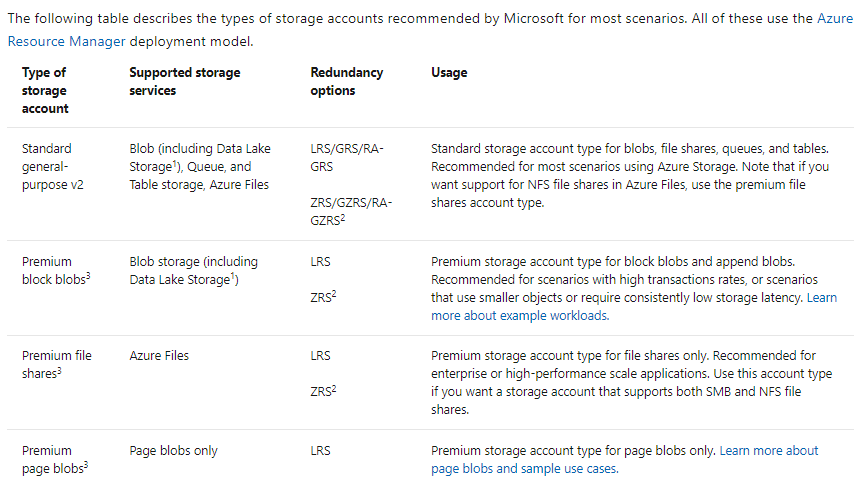
Task: Click the ZRS entry in Premium file shares row
Action: 323,391
